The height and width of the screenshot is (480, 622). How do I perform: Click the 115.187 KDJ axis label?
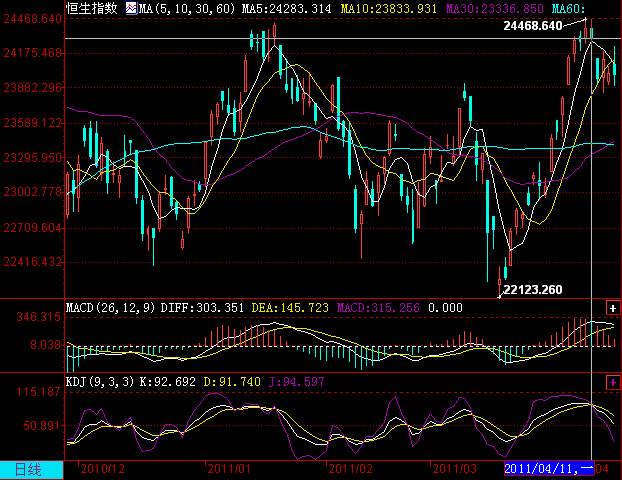coord(38,392)
